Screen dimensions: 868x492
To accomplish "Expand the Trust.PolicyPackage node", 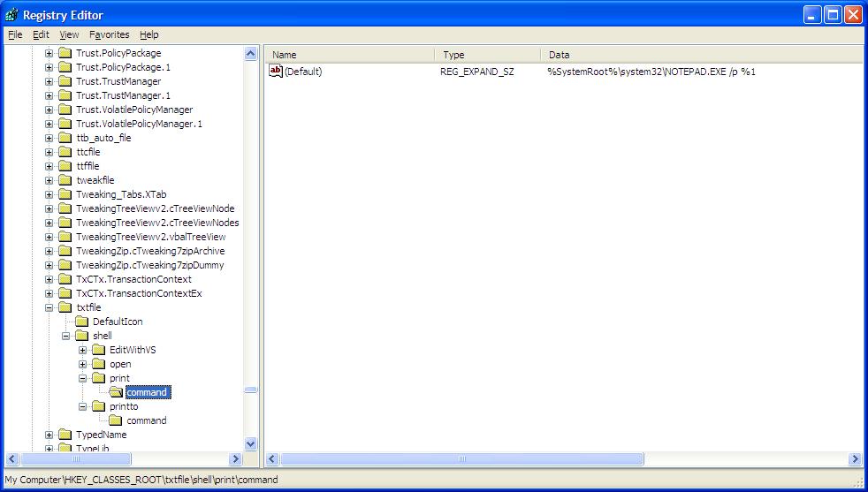I will point(49,53).
